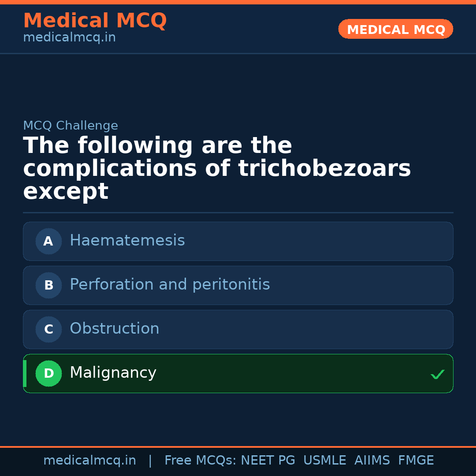
Task: Open the medicalmcq.in link in the footer
Action: 89,461
